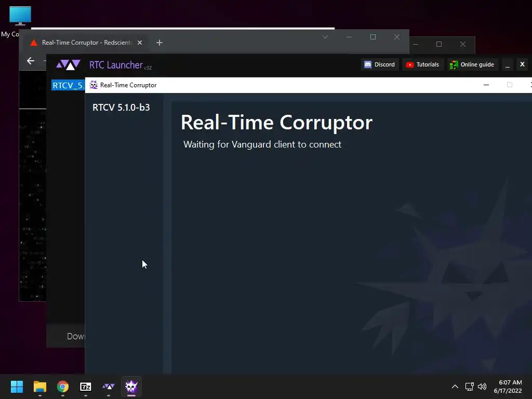Close the RTC Launcher window
The height and width of the screenshot is (399, 532).
pos(522,64)
